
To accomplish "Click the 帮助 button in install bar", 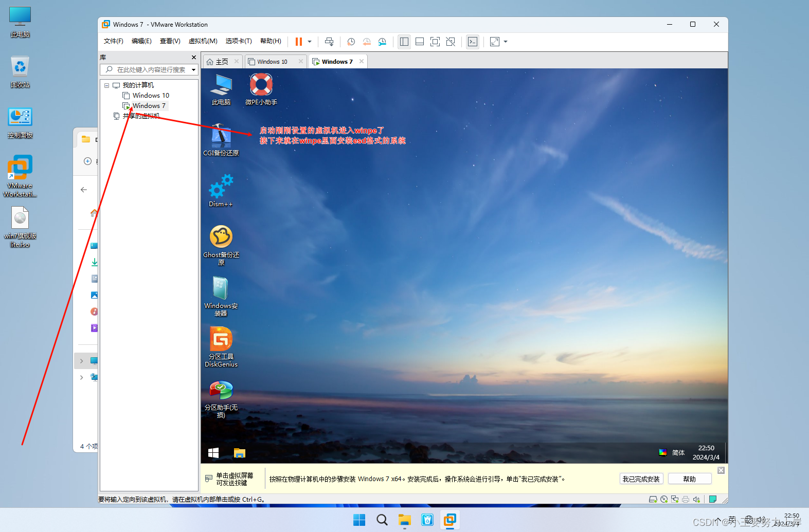I will pyautogui.click(x=690, y=479).
